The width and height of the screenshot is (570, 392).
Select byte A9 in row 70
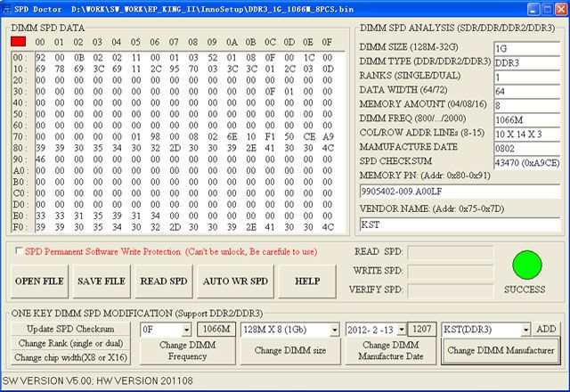click(x=328, y=136)
